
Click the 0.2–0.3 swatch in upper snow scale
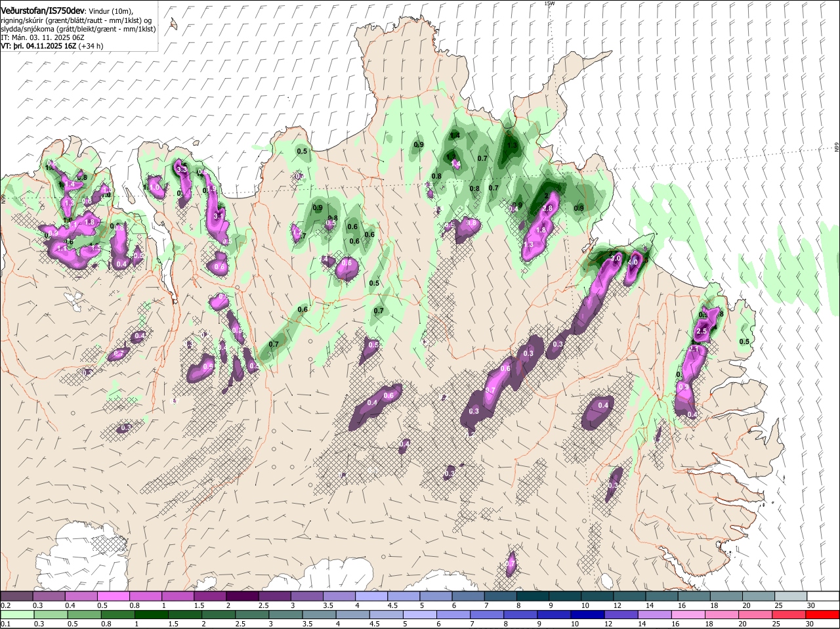click(16, 596)
